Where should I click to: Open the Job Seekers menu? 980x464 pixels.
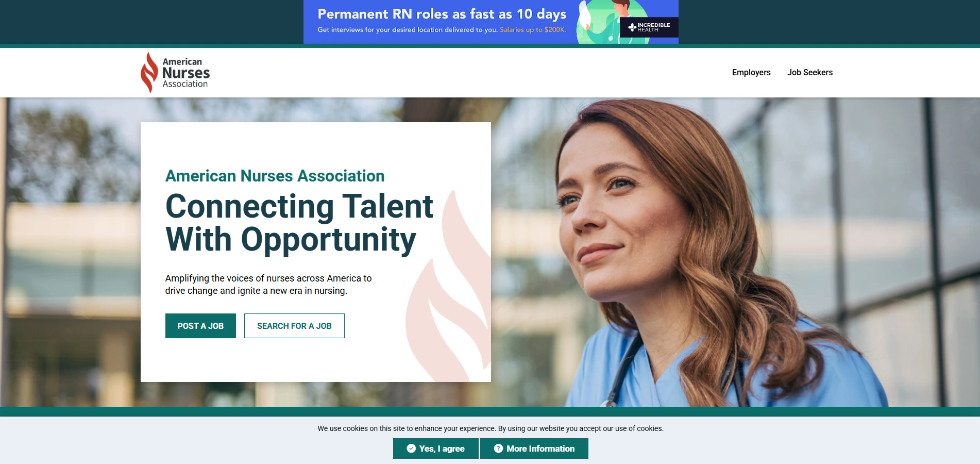pos(809,73)
